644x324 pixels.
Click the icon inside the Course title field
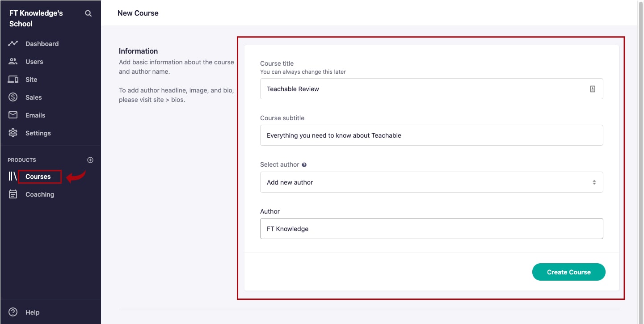tap(593, 88)
